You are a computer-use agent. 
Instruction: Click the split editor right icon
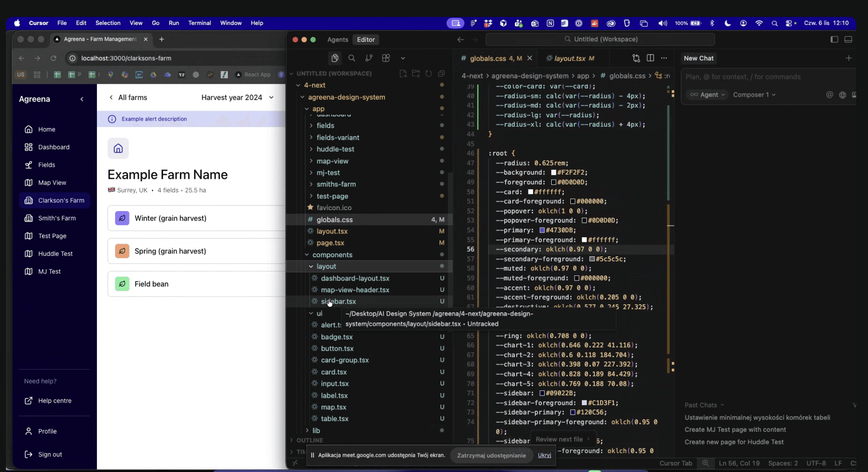point(650,58)
